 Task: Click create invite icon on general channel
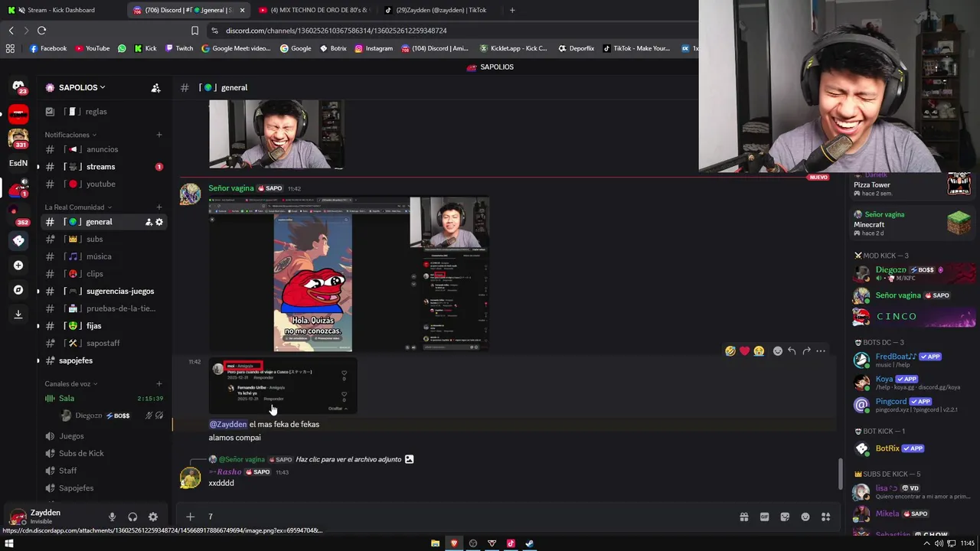(x=149, y=222)
